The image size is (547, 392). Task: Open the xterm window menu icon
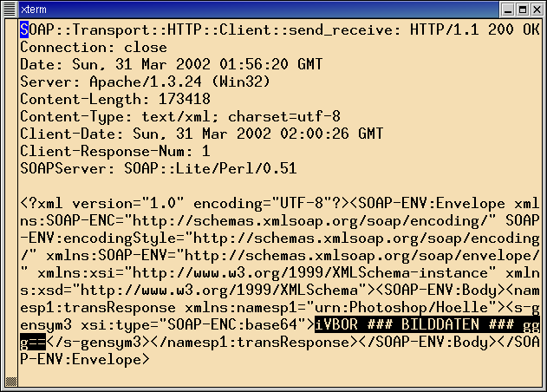(10, 10)
